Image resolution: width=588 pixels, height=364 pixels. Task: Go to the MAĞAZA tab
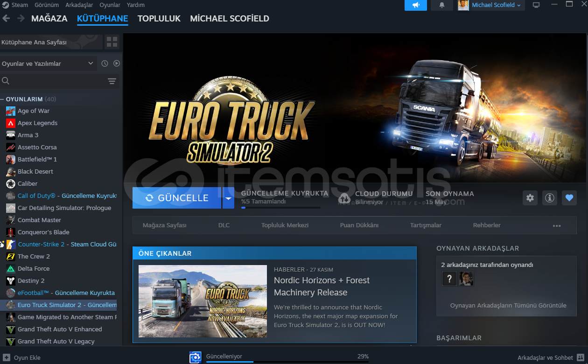pos(49,19)
